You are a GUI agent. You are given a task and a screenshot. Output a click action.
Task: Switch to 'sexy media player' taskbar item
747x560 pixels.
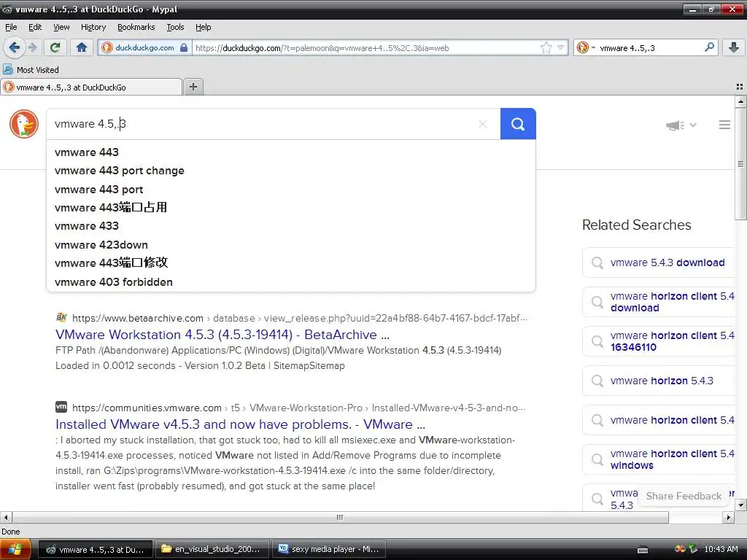point(329,550)
